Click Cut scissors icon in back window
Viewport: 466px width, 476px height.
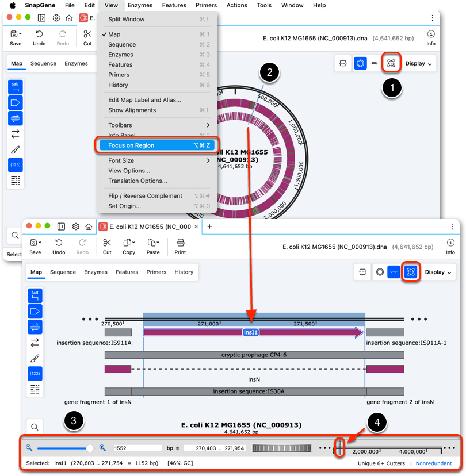(87, 34)
